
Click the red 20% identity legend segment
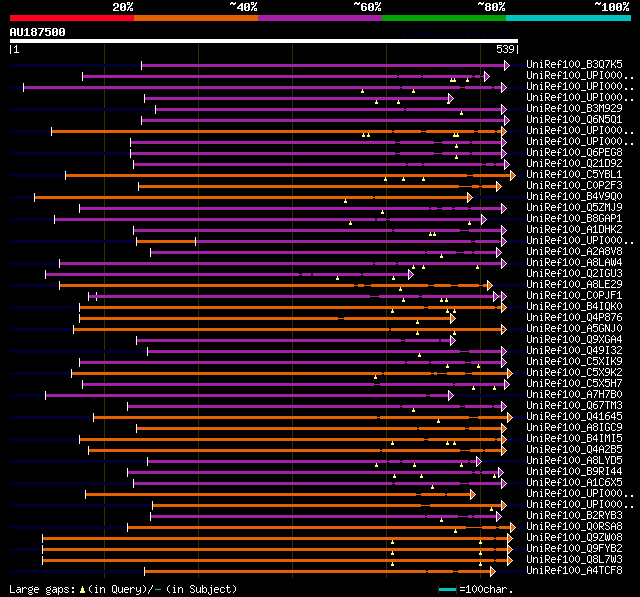tap(72, 18)
